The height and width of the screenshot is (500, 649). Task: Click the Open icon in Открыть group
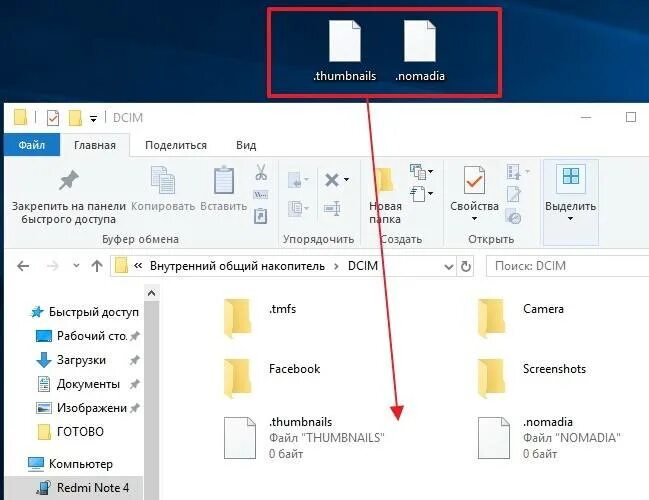[513, 171]
